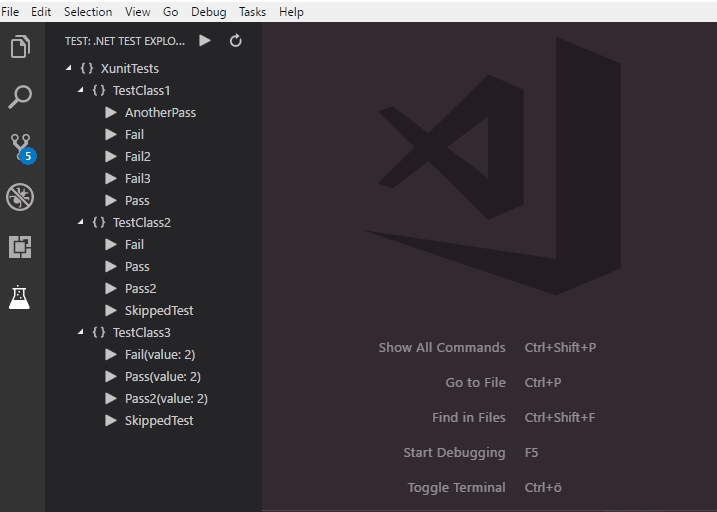Open the Selection menu
This screenshot has width=717, height=512.
pyautogui.click(x=88, y=12)
